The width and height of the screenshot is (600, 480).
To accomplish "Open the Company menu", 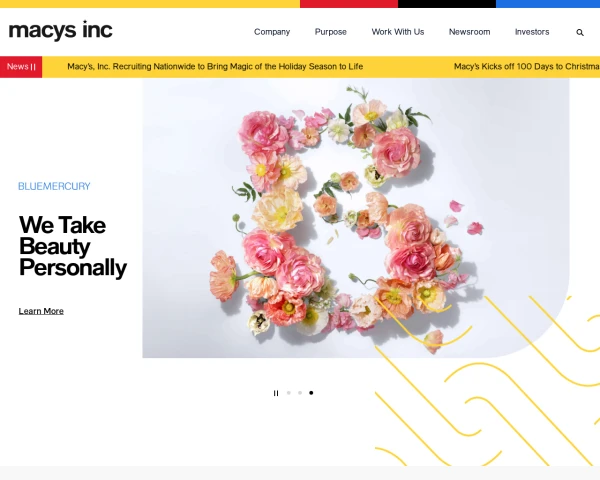I will pos(272,32).
